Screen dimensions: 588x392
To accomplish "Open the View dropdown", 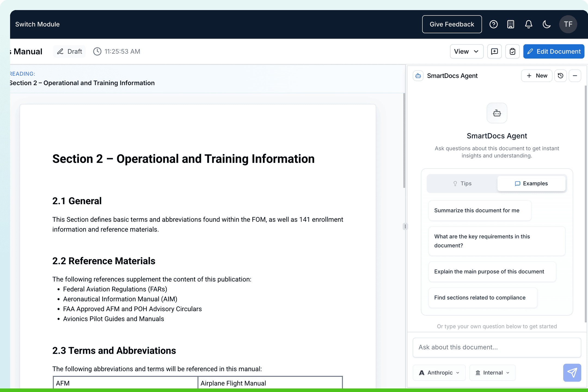I will (467, 51).
